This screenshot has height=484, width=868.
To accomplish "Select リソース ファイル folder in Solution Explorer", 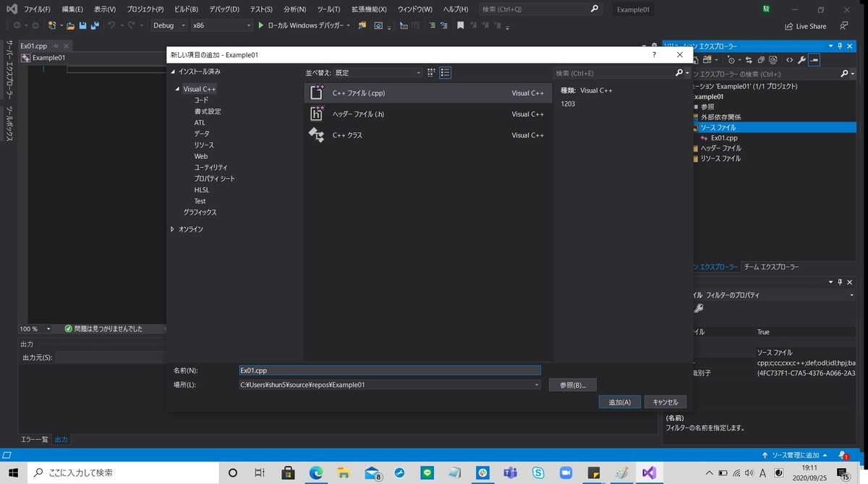I will (x=720, y=158).
